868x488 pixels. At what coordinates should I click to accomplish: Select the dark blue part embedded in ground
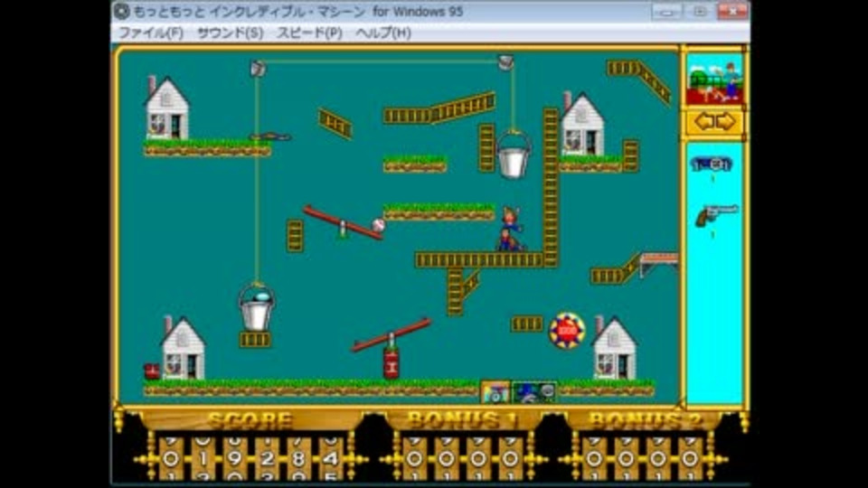533,392
